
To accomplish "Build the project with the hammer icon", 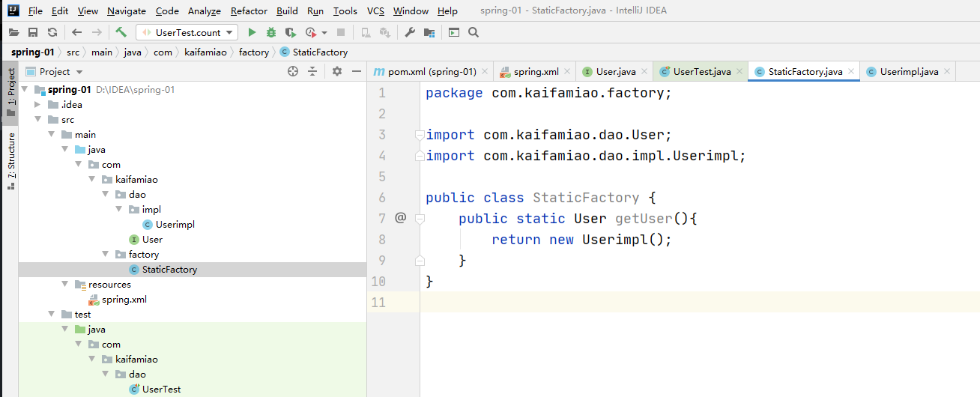I will (121, 32).
